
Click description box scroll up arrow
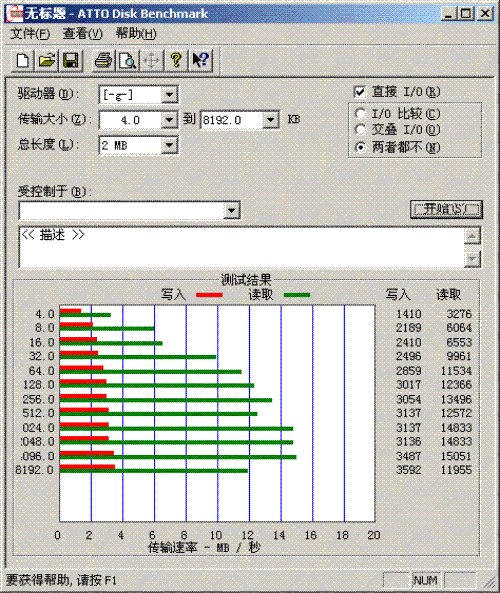472,237
